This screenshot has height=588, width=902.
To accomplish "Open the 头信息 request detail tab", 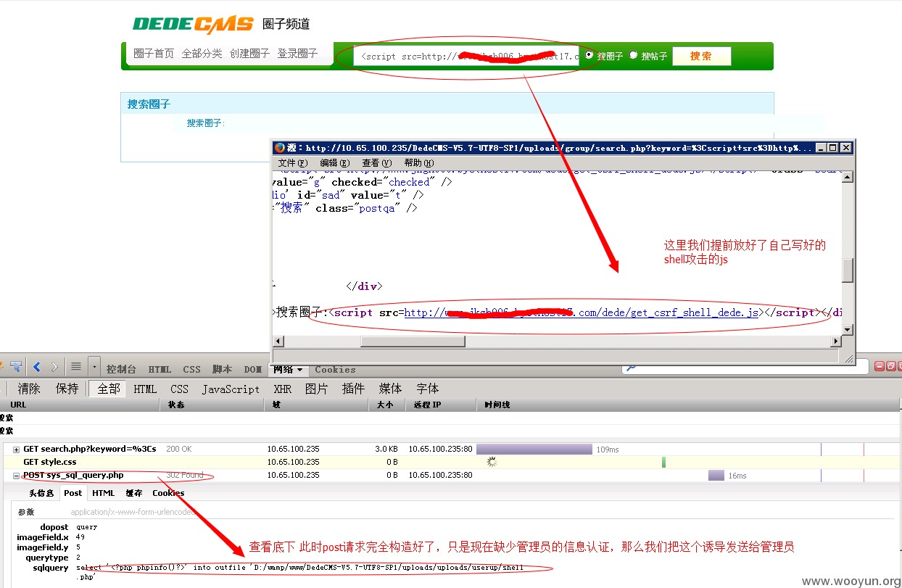I will (x=41, y=493).
